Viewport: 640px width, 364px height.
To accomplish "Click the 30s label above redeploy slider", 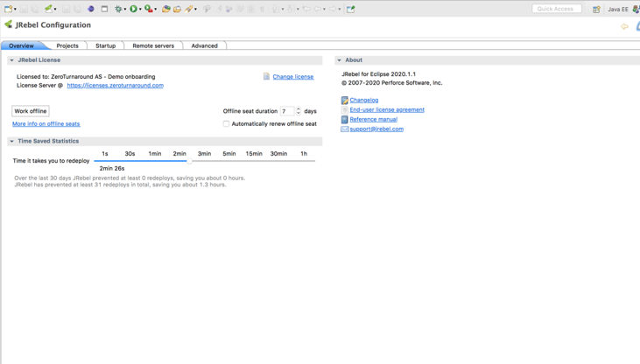I will (130, 153).
